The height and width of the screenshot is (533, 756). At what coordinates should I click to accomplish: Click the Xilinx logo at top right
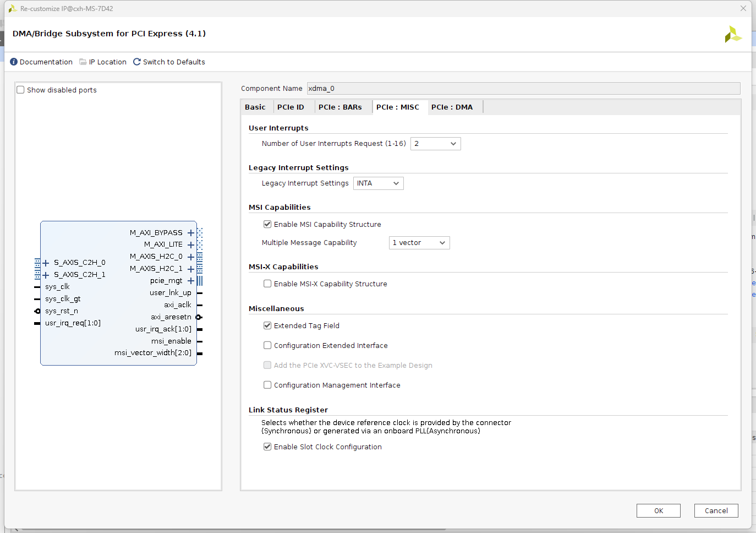pos(733,34)
